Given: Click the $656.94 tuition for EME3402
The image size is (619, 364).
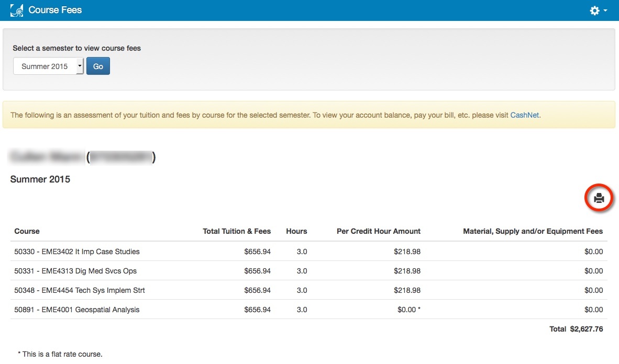Looking at the screenshot, I should click(257, 252).
